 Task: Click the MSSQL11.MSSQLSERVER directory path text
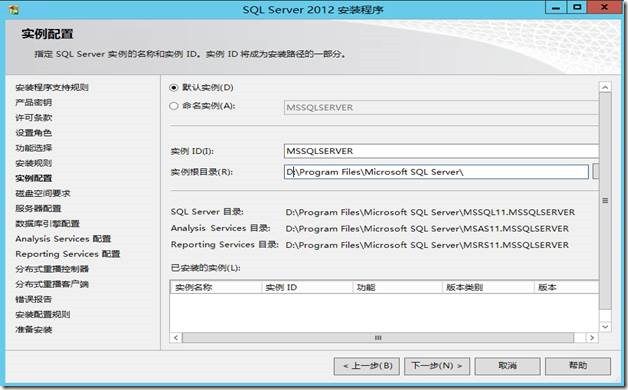(x=430, y=212)
